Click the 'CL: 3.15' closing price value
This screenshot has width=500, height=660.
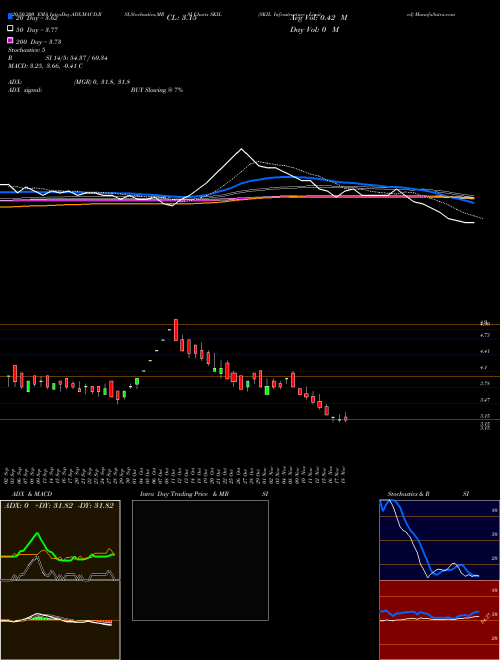[181, 18]
